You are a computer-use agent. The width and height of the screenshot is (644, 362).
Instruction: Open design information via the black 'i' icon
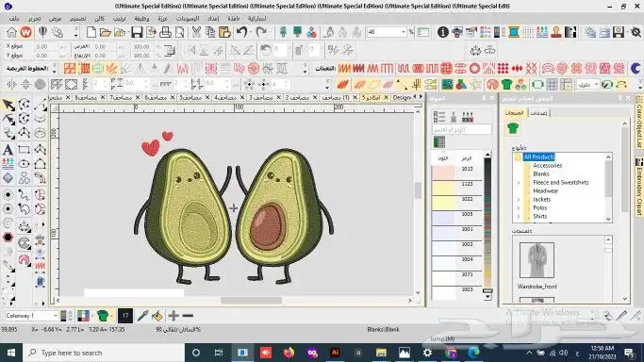pyautogui.click(x=443, y=32)
